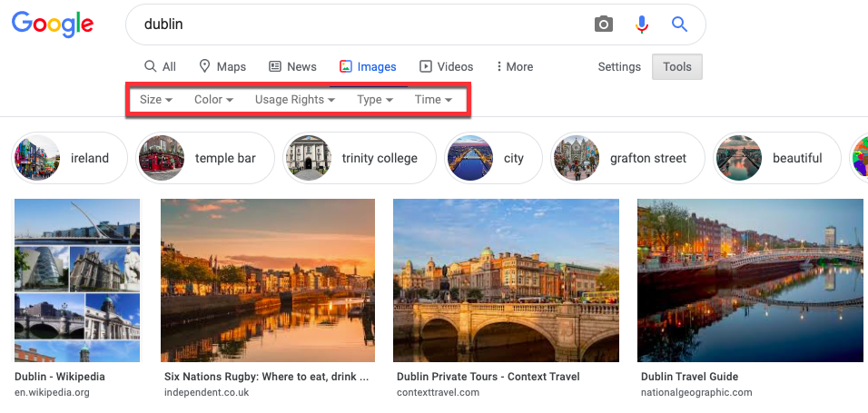868x413 pixels.
Task: Pick the city suggestion chip
Action: tap(493, 158)
